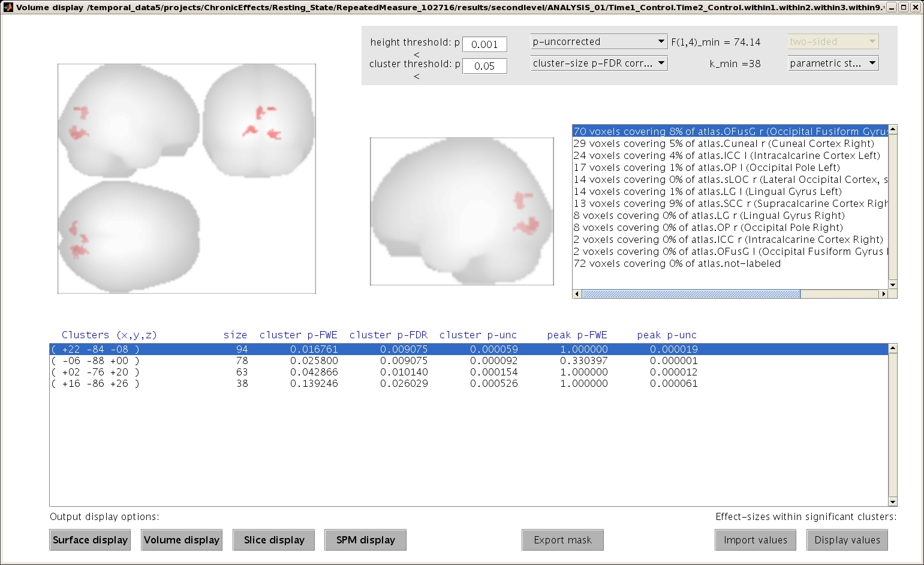Select the Lingual Gyrus Left atlas entry
The image size is (924, 565).
coord(708,191)
